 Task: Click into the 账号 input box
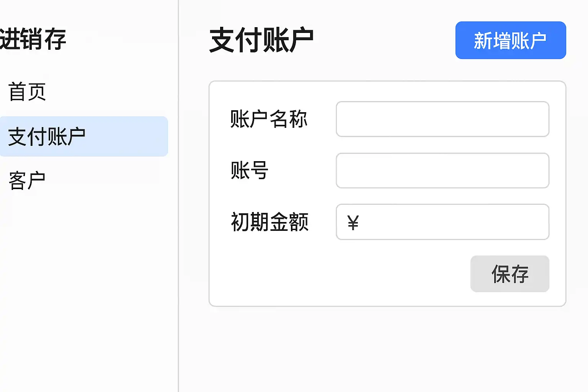pyautogui.click(x=442, y=171)
